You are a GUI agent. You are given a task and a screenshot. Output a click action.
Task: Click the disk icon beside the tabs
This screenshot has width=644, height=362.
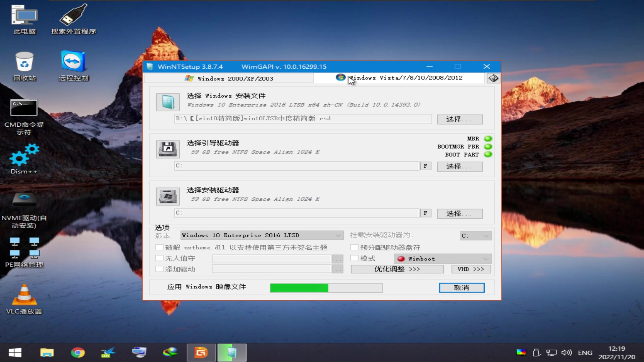[x=493, y=78]
